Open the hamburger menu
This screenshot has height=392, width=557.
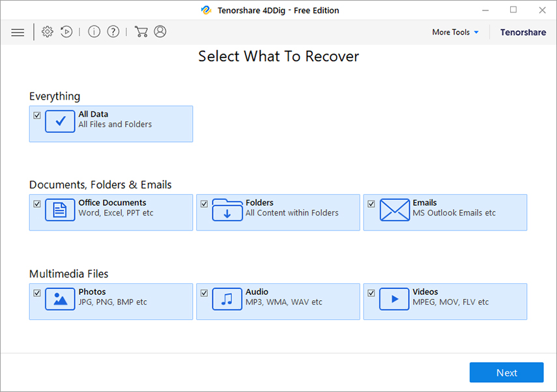click(x=18, y=31)
